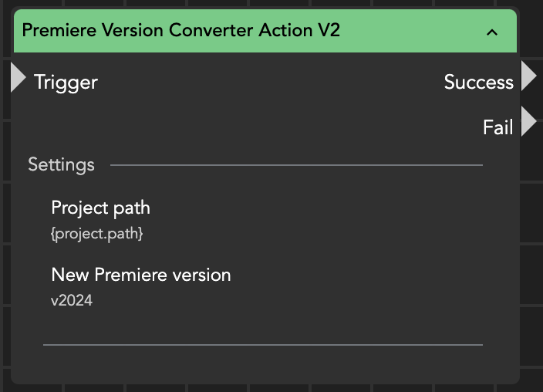The height and width of the screenshot is (392, 543).
Task: Open the v2024 version dropdown value
Action: (72, 300)
